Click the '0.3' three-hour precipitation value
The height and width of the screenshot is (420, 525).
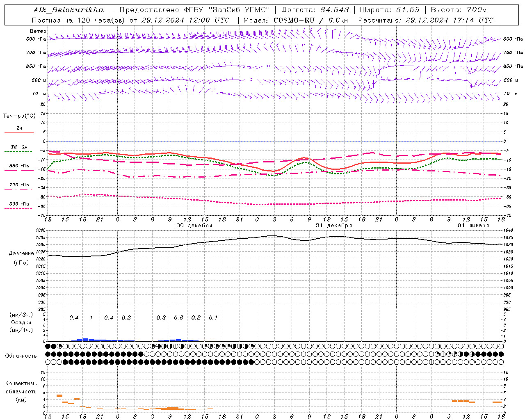(x=161, y=317)
